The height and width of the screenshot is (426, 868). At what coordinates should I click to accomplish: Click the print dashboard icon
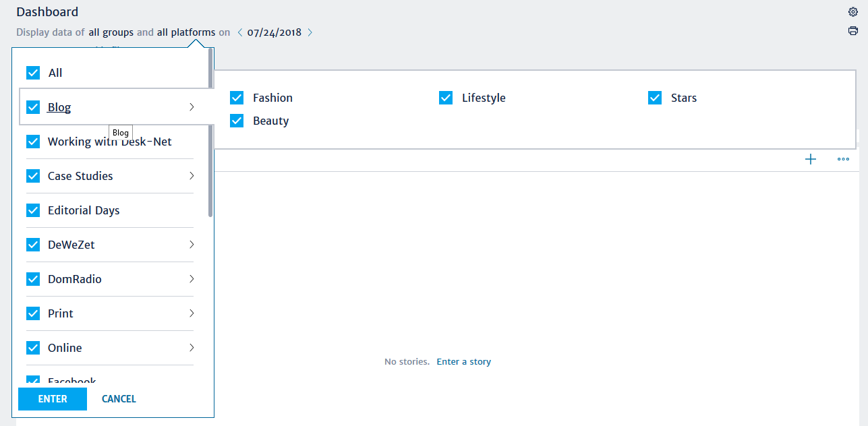click(x=852, y=31)
